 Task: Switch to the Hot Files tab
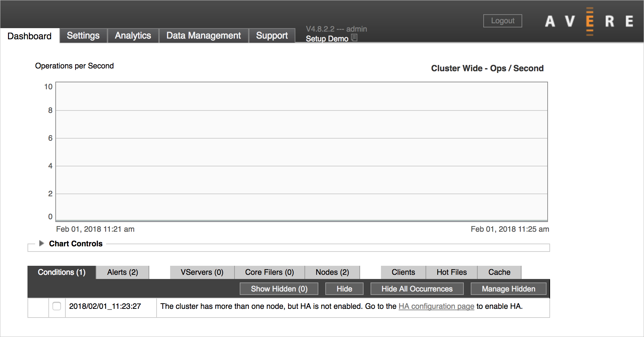point(451,272)
